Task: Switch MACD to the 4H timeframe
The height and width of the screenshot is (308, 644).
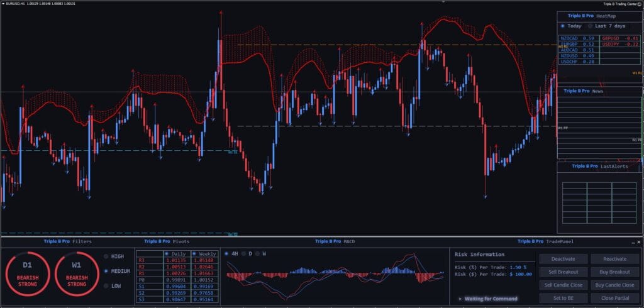Action: pyautogui.click(x=226, y=254)
